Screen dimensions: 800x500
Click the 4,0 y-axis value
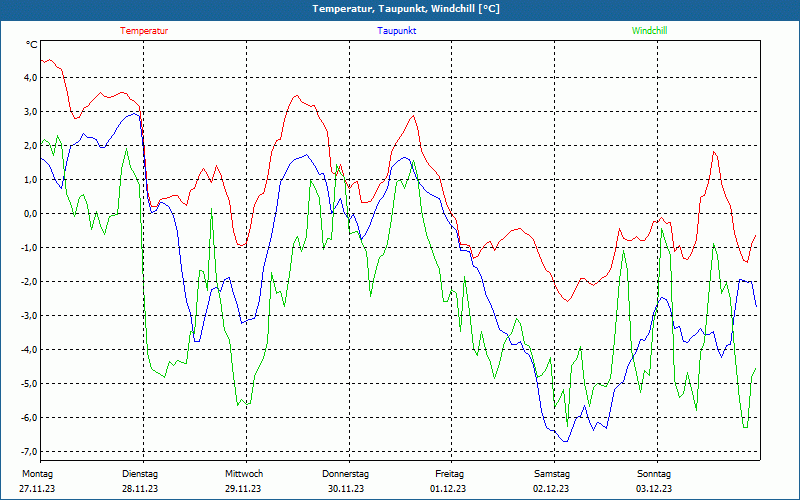click(x=30, y=78)
